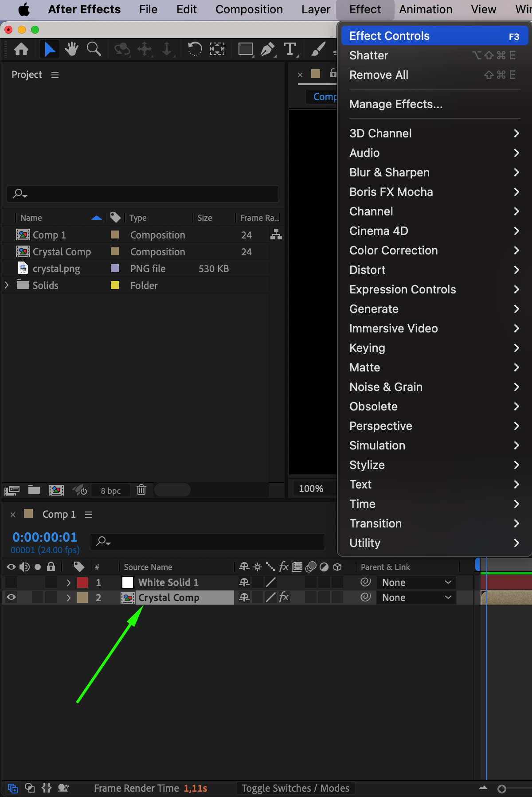Viewport: 532px width, 797px height.
Task: Open the project flowchart view icon
Action: [x=276, y=234]
